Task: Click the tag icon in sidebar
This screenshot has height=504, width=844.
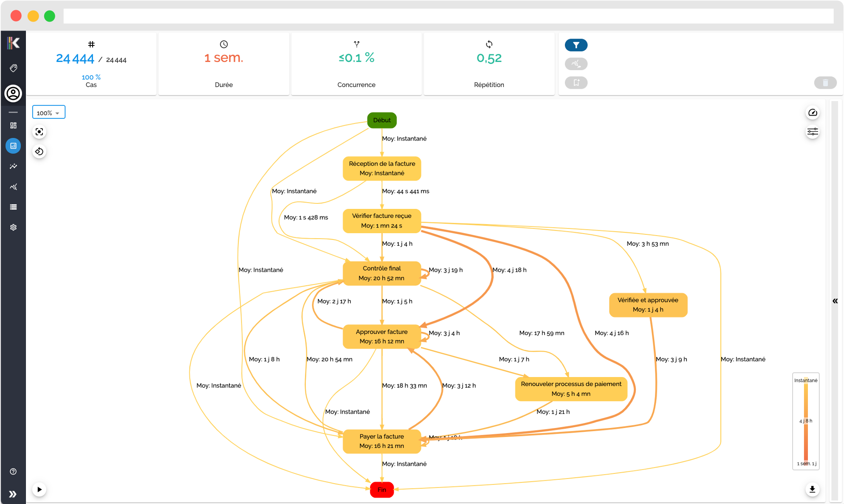Action: point(13,68)
